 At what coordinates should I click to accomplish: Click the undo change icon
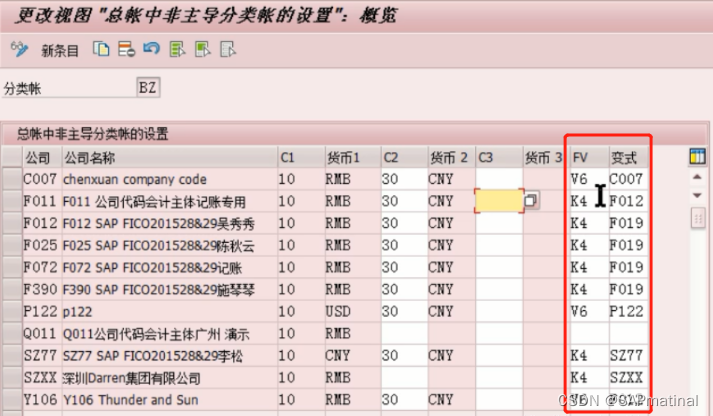151,49
